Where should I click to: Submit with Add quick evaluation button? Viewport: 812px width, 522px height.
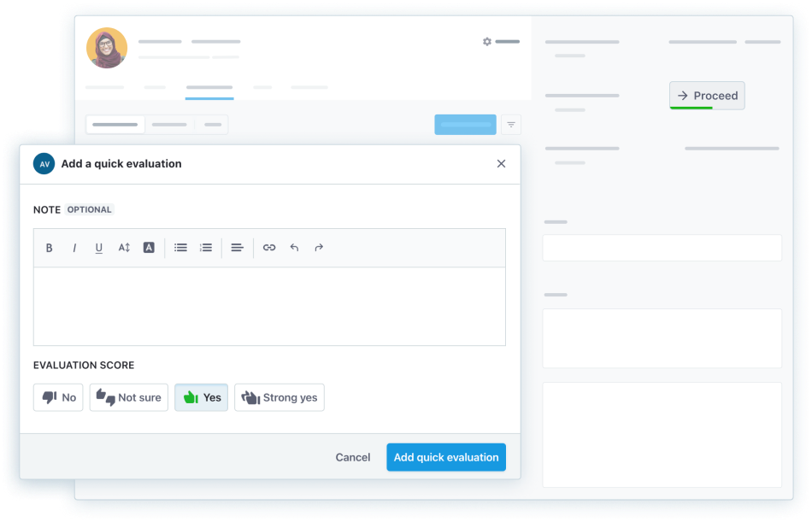446,457
